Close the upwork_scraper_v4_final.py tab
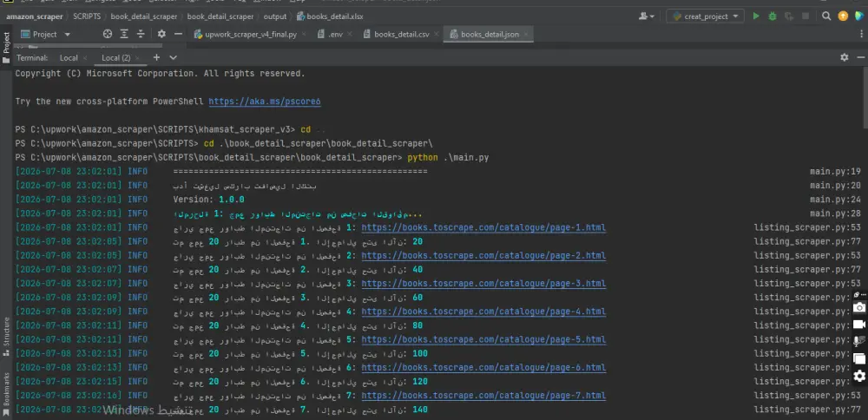The image size is (868, 420). point(305,35)
